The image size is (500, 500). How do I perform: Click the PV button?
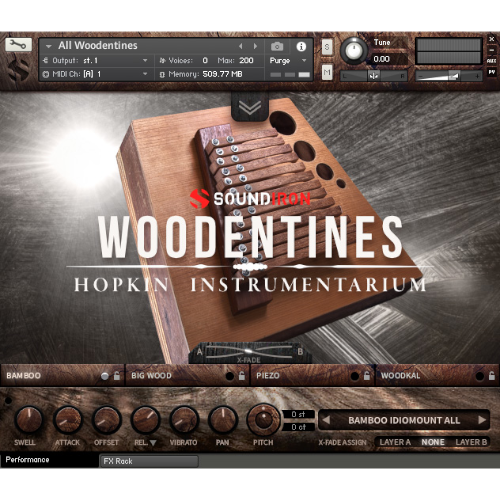click(491, 72)
